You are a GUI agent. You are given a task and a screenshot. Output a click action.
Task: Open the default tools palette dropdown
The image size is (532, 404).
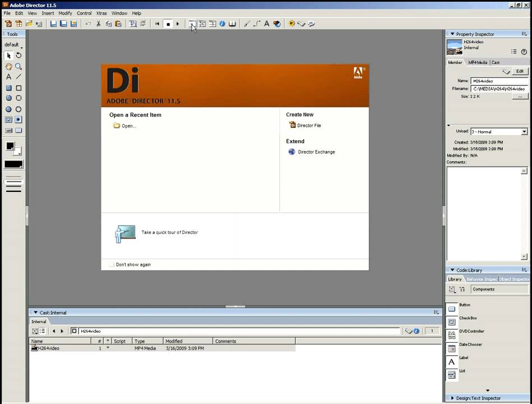tap(13, 45)
